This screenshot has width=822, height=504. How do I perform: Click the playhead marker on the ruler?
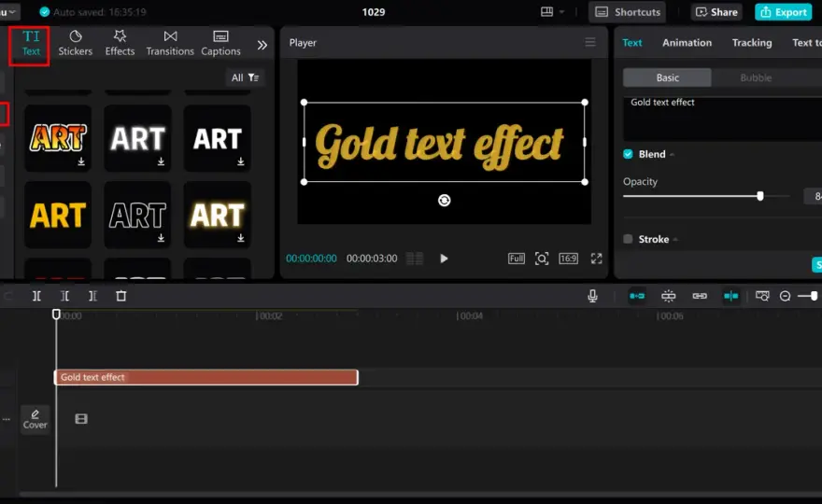point(56,314)
